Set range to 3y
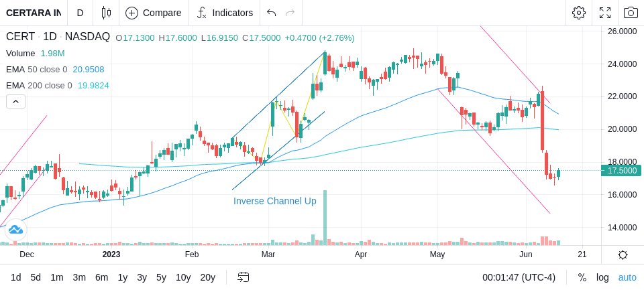 [x=142, y=277]
